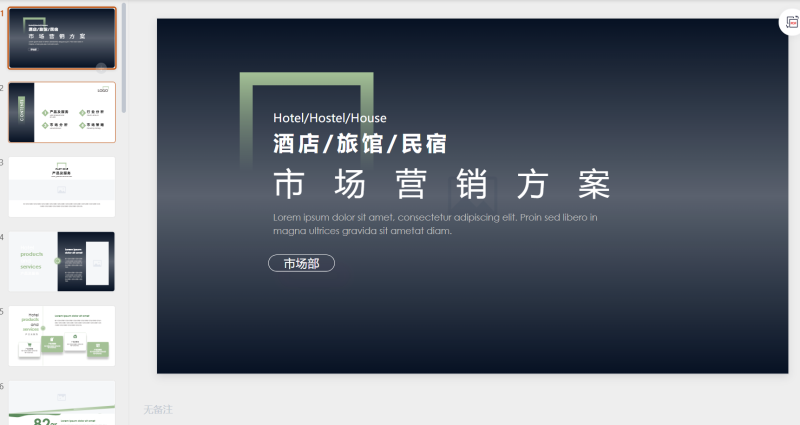Select the 市场部 rounded label on slide
The height and width of the screenshot is (425, 800).
point(302,263)
